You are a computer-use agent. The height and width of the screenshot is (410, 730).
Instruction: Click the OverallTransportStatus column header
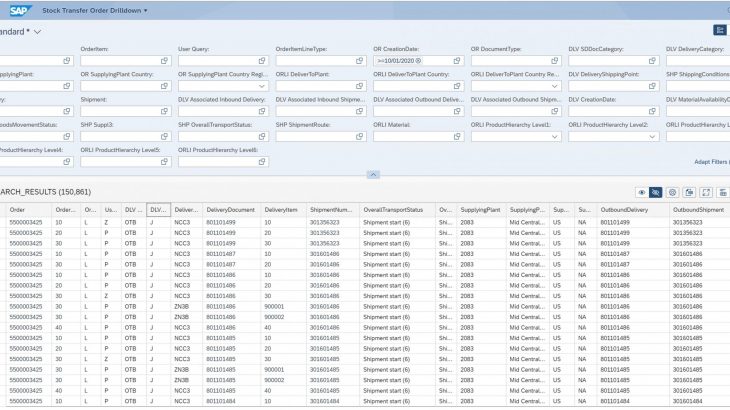click(x=394, y=210)
